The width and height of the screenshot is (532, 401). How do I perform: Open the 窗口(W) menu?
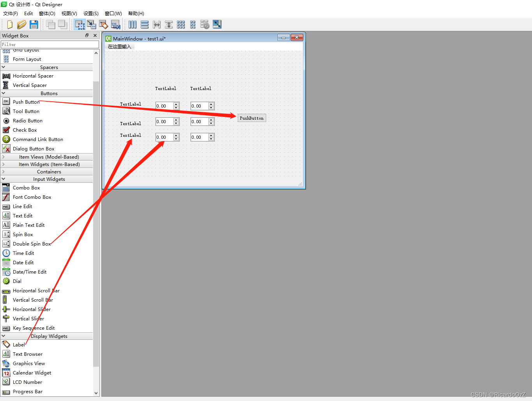coord(113,14)
